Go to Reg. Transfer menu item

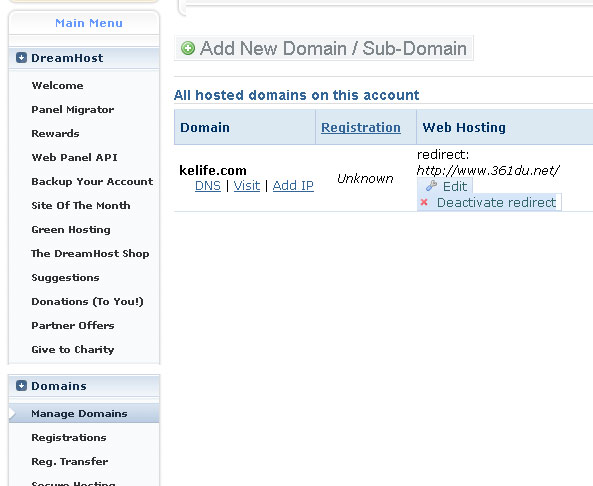[70, 461]
